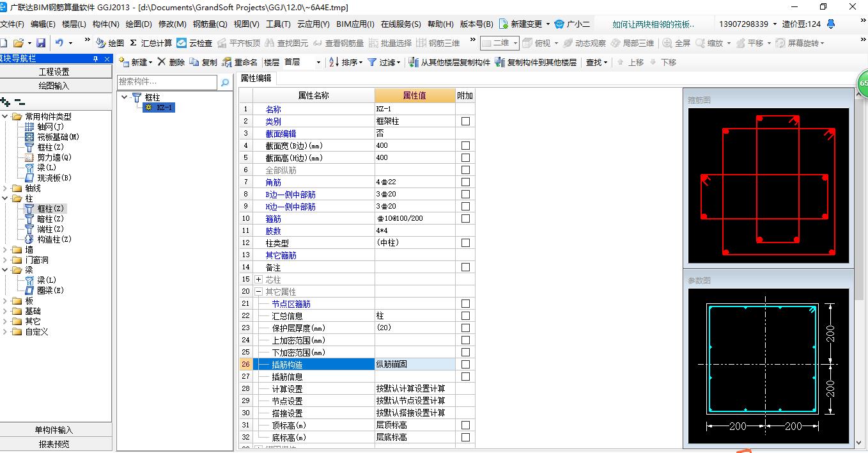This screenshot has height=453, width=868.
Task: Click the 箍筋图 stirrup diagram thumbnail
Action: [768, 186]
